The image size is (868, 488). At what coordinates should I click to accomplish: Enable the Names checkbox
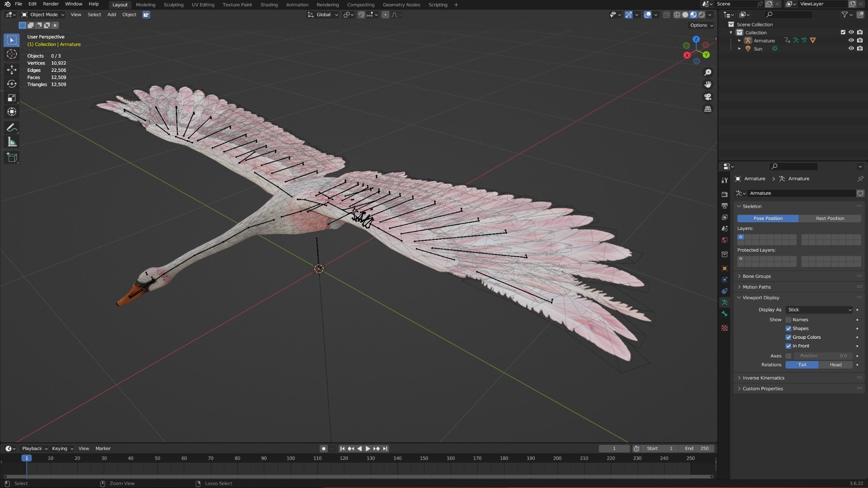click(x=788, y=320)
